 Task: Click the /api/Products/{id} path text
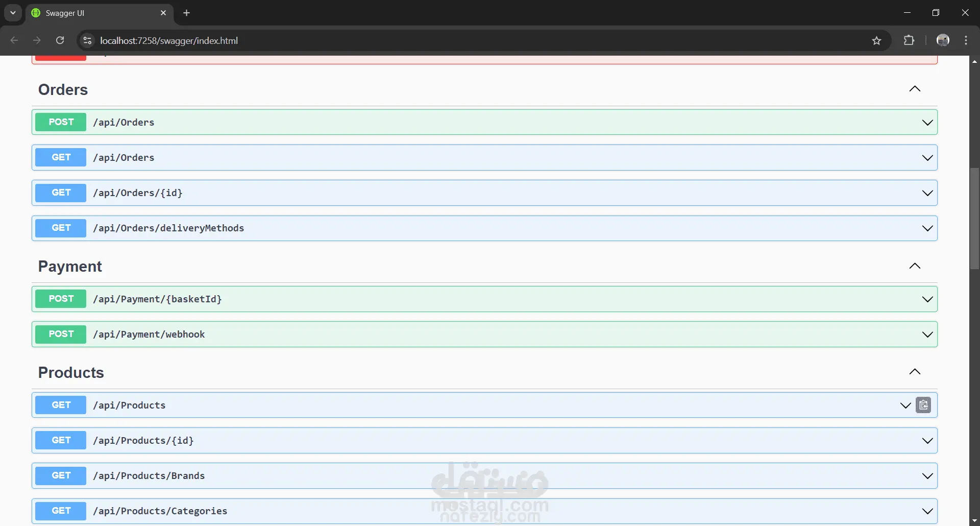click(x=143, y=441)
